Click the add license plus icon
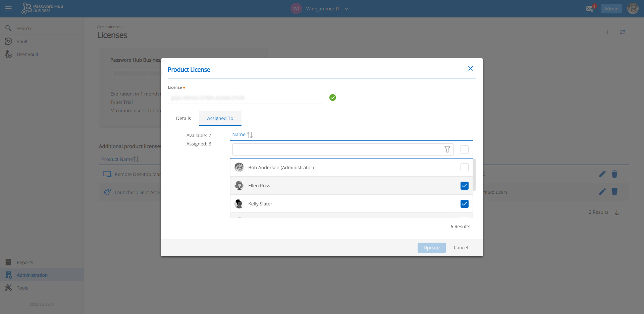 pyautogui.click(x=607, y=32)
